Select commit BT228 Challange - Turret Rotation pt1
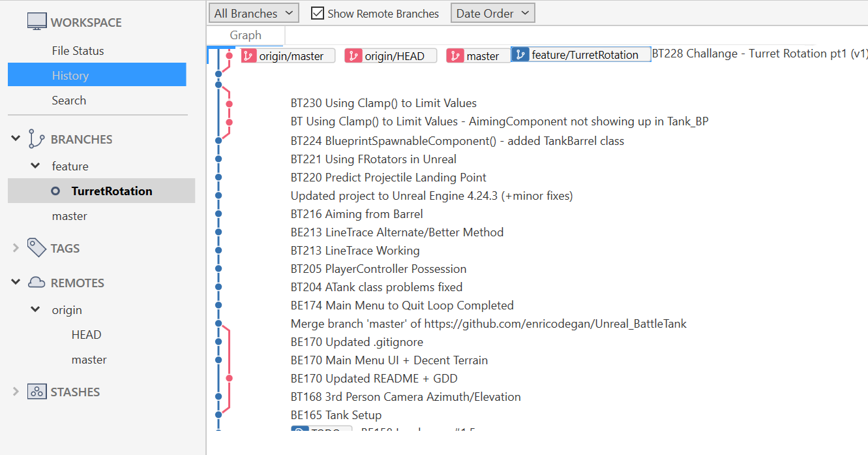Screen dimensions: 868x455 pyautogui.click(x=760, y=54)
